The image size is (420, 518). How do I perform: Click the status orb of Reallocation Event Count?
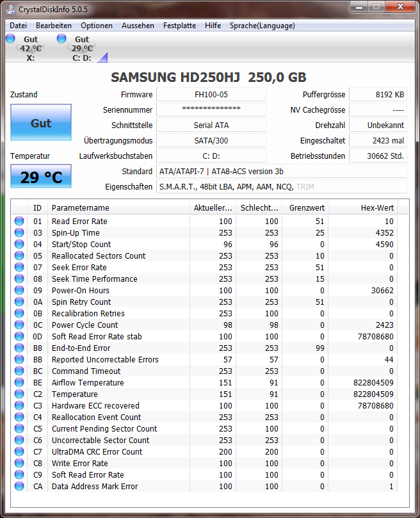point(19,417)
